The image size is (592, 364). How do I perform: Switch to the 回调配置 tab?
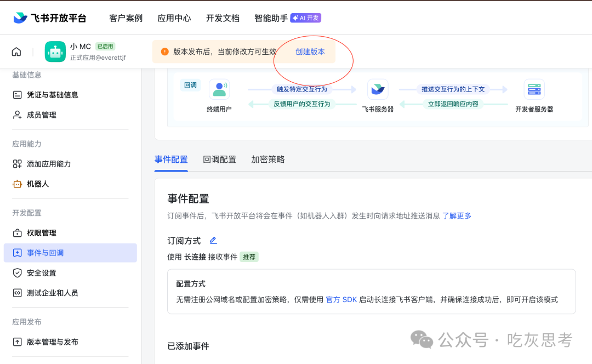[x=220, y=160]
